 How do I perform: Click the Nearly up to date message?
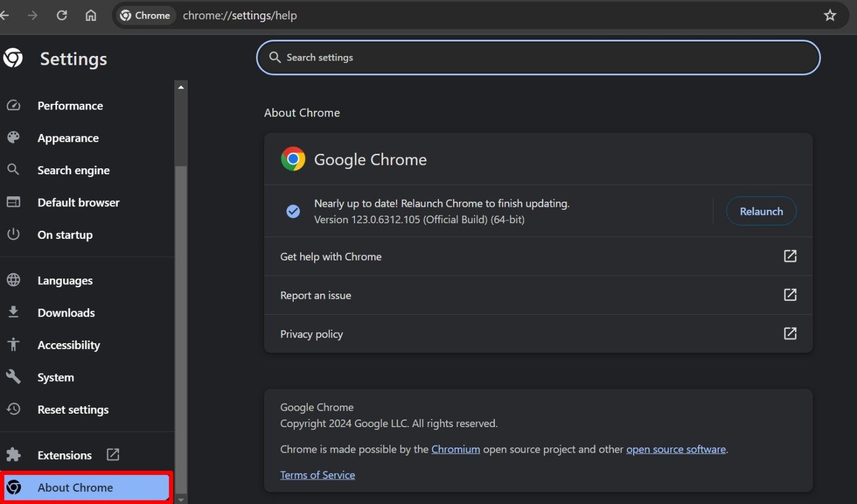442,203
